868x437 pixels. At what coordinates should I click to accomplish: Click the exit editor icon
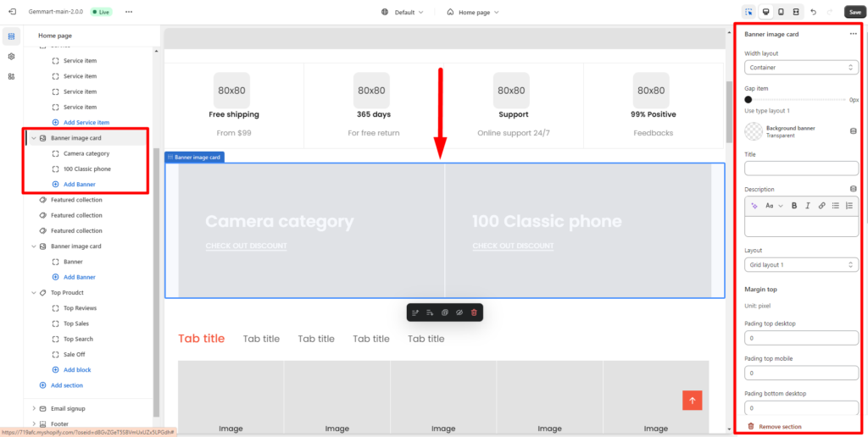point(13,12)
